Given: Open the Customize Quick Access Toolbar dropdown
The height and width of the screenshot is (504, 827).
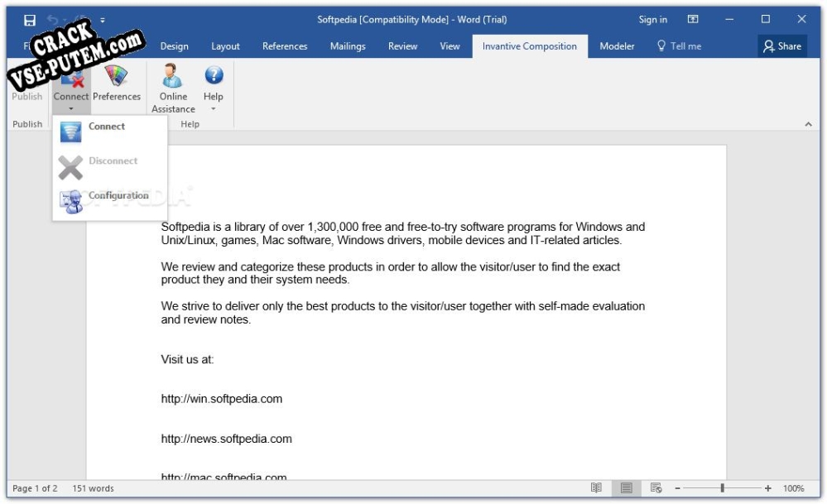Looking at the screenshot, I should click(x=103, y=20).
